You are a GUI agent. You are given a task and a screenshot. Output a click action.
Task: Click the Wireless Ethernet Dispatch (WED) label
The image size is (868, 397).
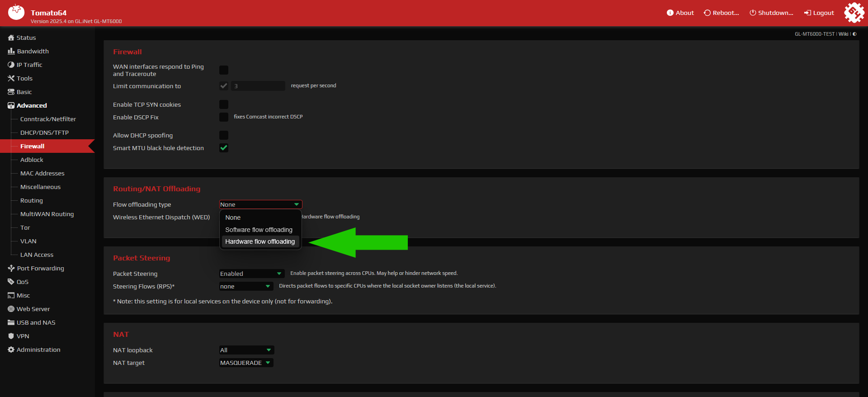[161, 217]
